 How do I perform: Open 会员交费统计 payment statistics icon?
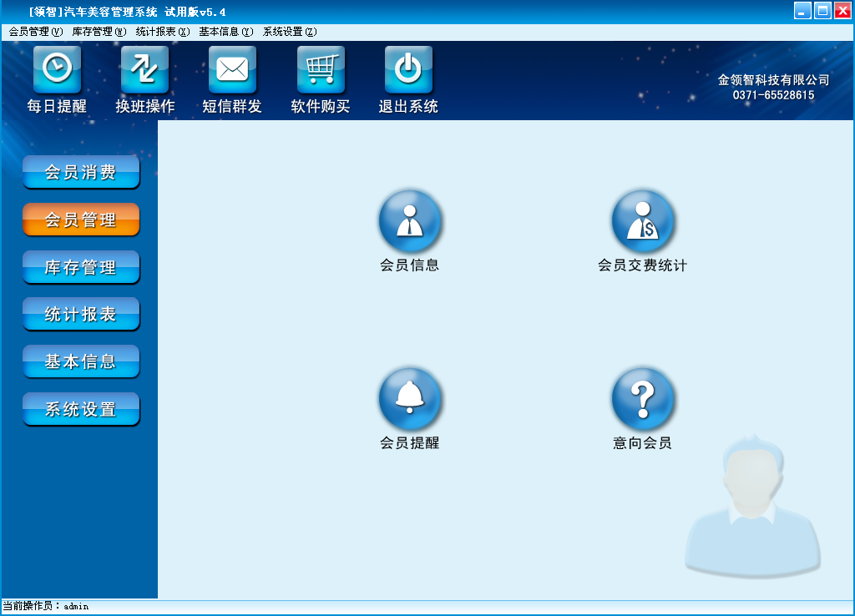pyautogui.click(x=642, y=221)
